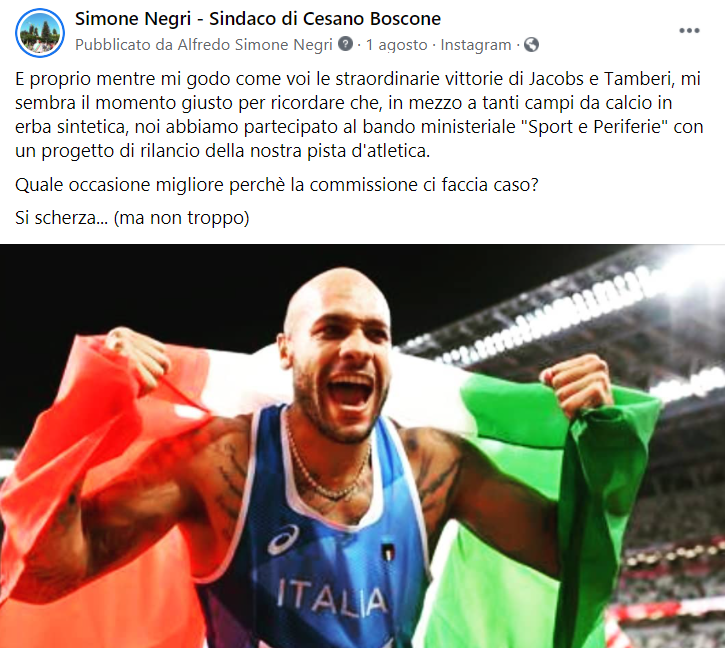Click the "1 agosto" post timestamp

397,45
